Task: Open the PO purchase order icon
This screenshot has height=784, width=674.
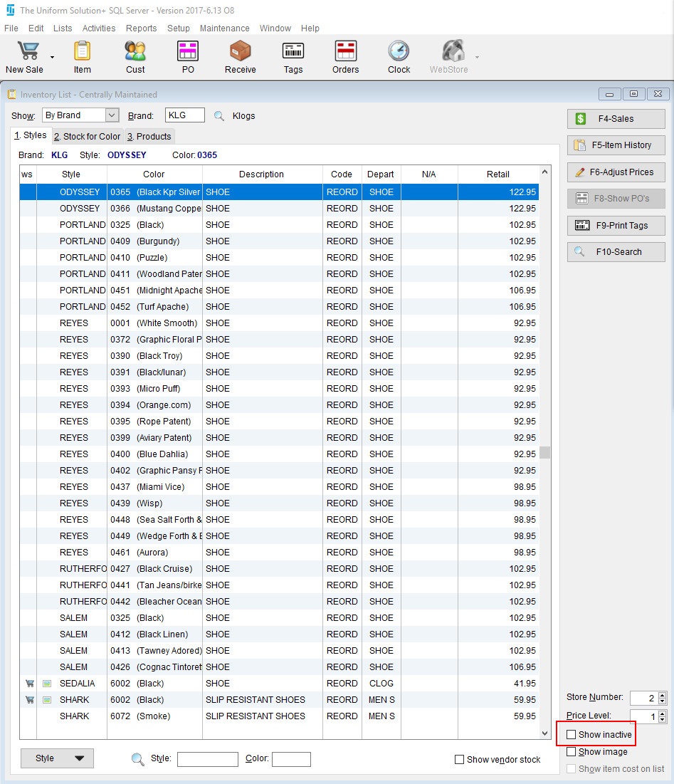Action: pyautogui.click(x=188, y=51)
